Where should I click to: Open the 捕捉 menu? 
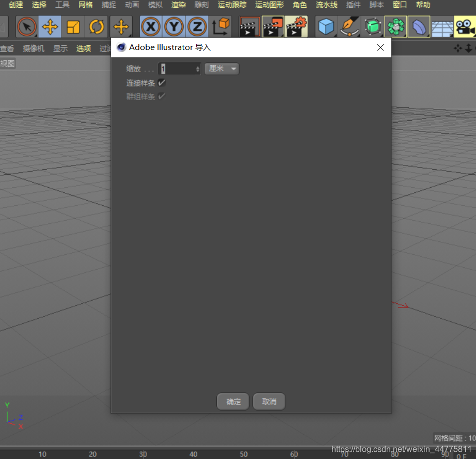tap(109, 5)
